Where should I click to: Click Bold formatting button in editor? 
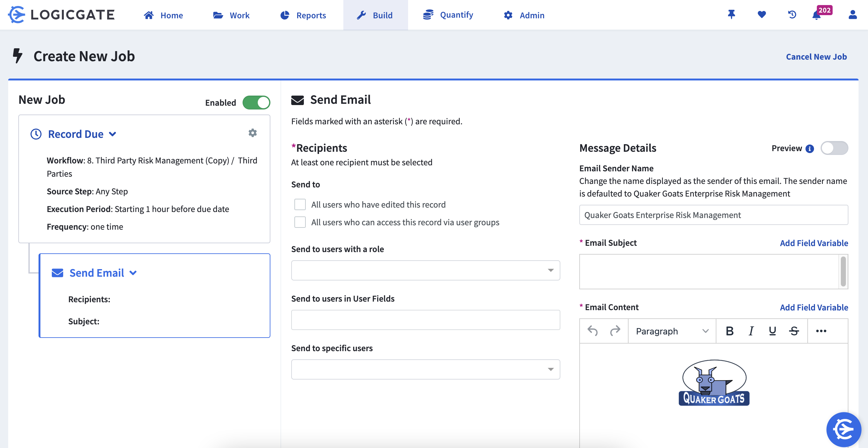coord(730,331)
